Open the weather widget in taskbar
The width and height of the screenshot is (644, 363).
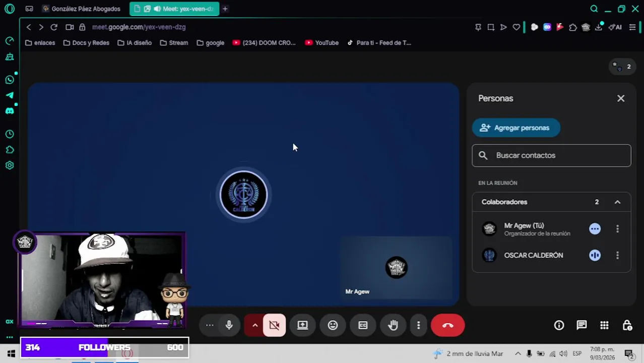468,353
